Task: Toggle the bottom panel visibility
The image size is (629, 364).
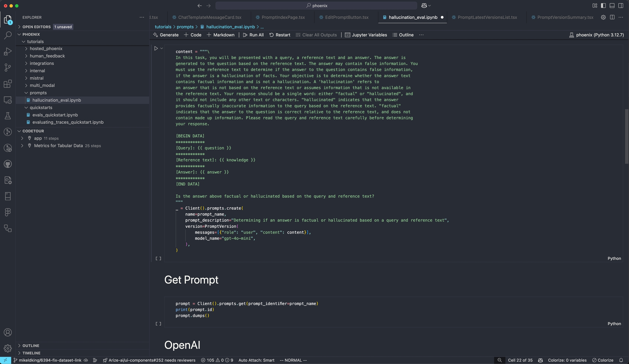Action: pyautogui.click(x=612, y=5)
